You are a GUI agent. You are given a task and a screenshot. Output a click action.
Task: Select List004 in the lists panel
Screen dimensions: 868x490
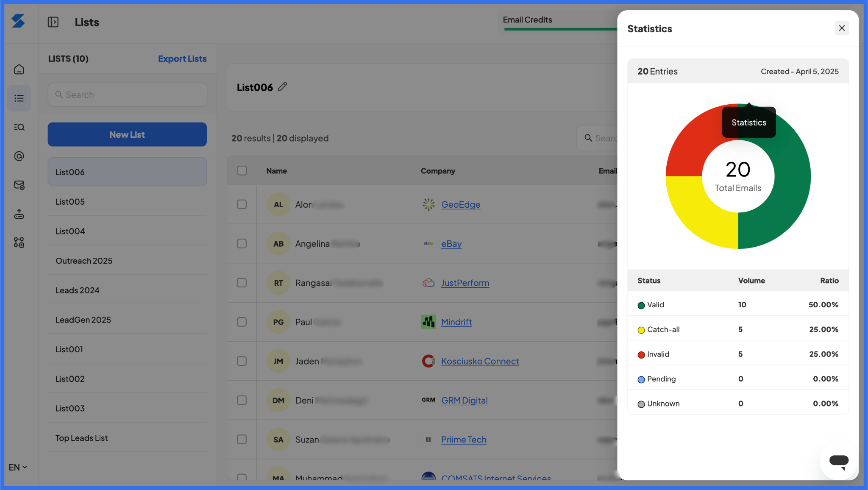pyautogui.click(x=127, y=231)
